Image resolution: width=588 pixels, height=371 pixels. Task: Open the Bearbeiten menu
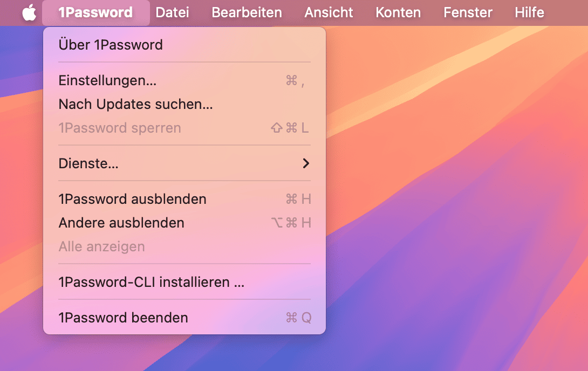pyautogui.click(x=247, y=12)
